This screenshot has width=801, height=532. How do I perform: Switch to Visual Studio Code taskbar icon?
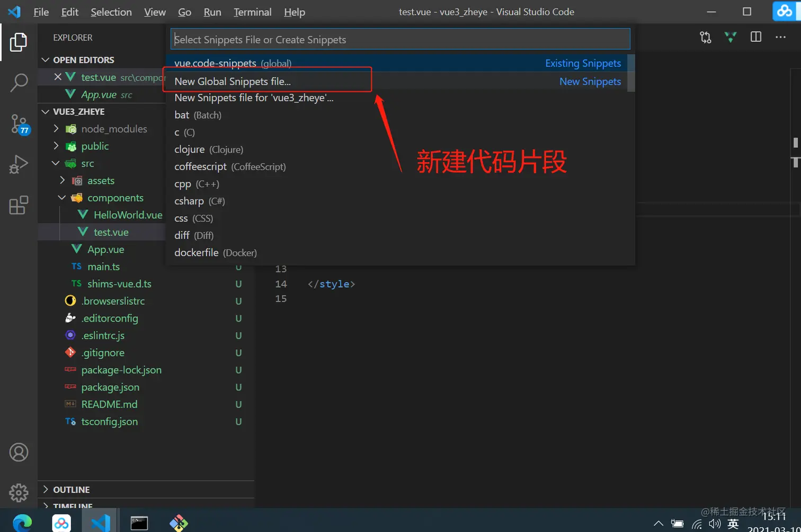[x=100, y=524]
